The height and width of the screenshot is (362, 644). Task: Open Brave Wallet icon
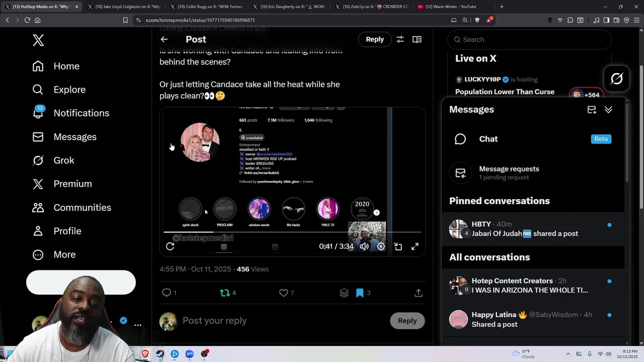616,20
